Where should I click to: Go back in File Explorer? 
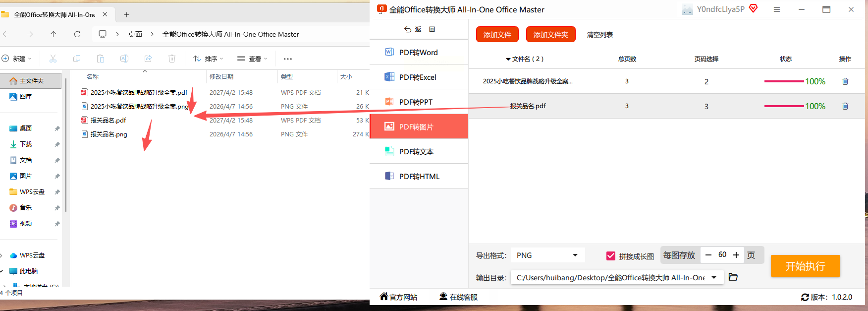pyautogui.click(x=6, y=34)
